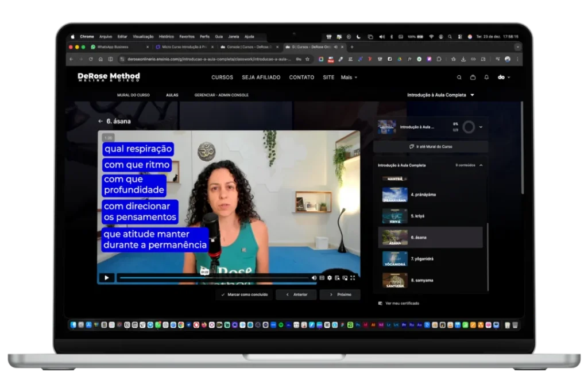Click Ir até Mural do Curso button
Image resolution: width=588 pixels, height=392 pixels.
[431, 146]
